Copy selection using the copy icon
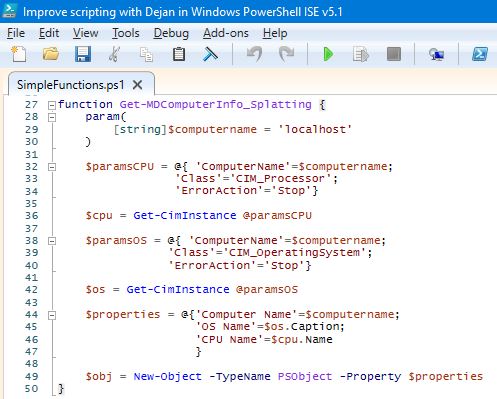Viewport: 497px width, 399px height. 146,54
